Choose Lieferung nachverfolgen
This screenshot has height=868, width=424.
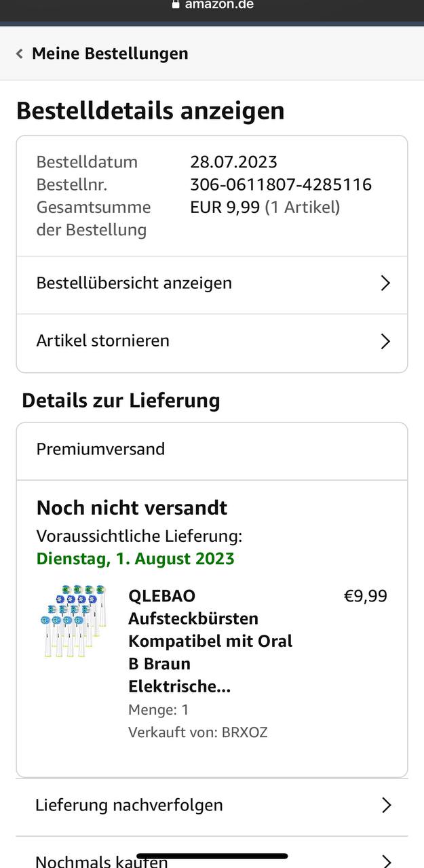coord(129,805)
